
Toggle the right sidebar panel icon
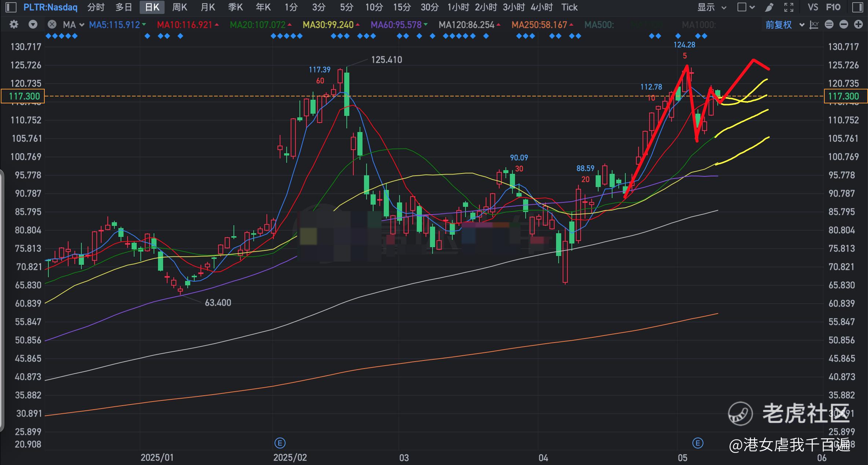pos(858,7)
